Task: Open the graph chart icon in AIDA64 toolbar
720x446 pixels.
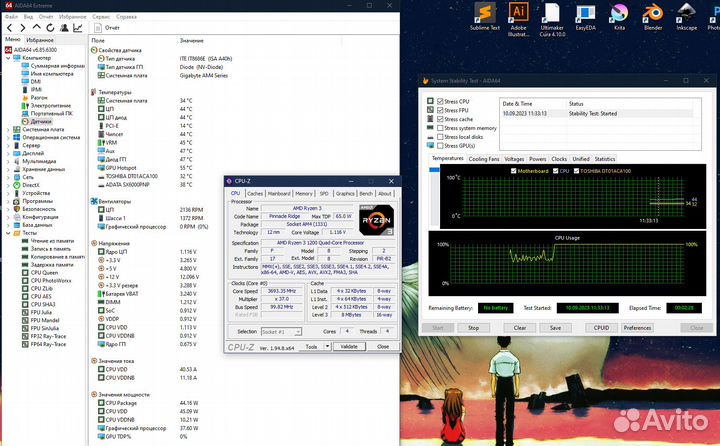Action: click(78, 28)
